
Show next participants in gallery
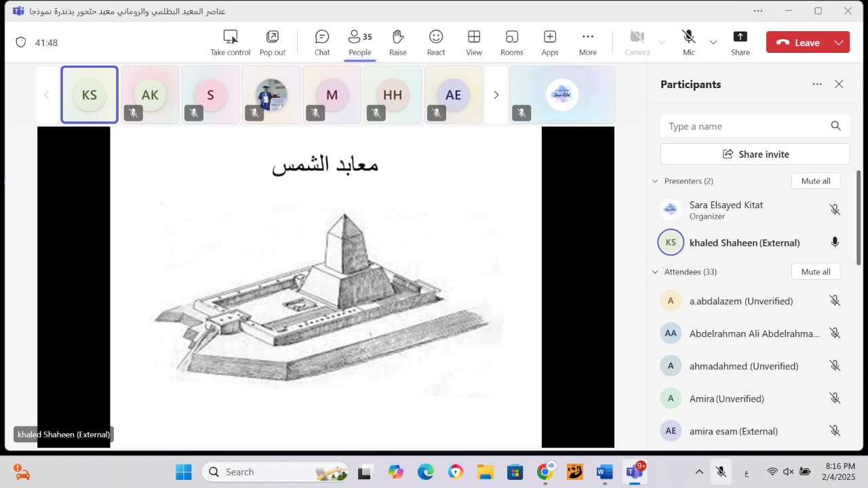click(x=496, y=95)
